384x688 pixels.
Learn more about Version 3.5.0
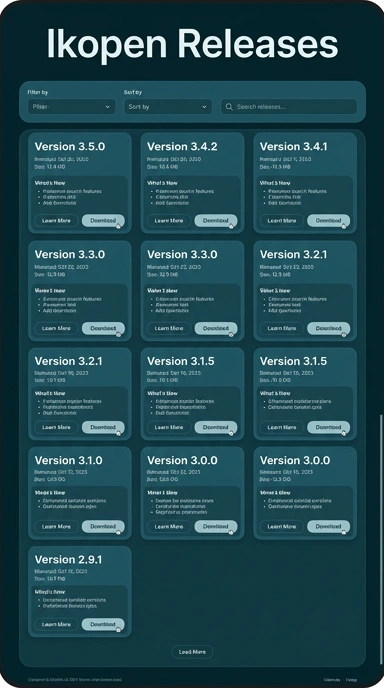(x=56, y=221)
